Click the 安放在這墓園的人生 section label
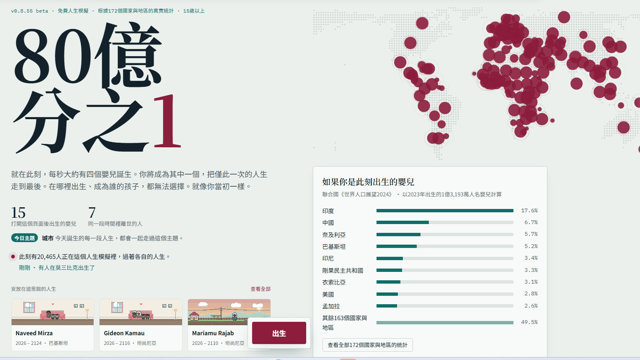This screenshot has height=360, width=640. (x=33, y=289)
